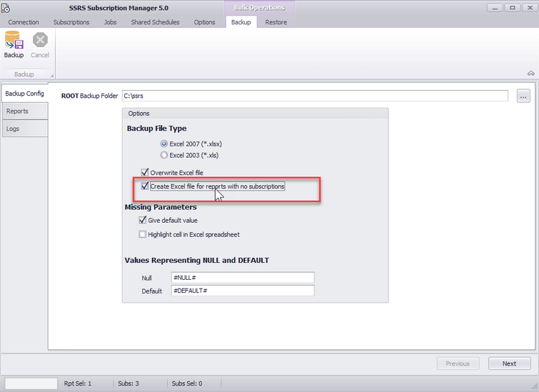This screenshot has width=539, height=392.
Task: Select Excel 2007 (*.xlsx) file type
Action: point(164,144)
